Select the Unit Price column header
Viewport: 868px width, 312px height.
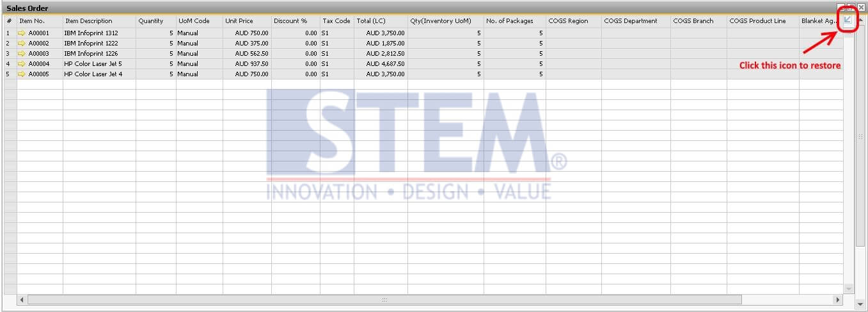coord(247,21)
